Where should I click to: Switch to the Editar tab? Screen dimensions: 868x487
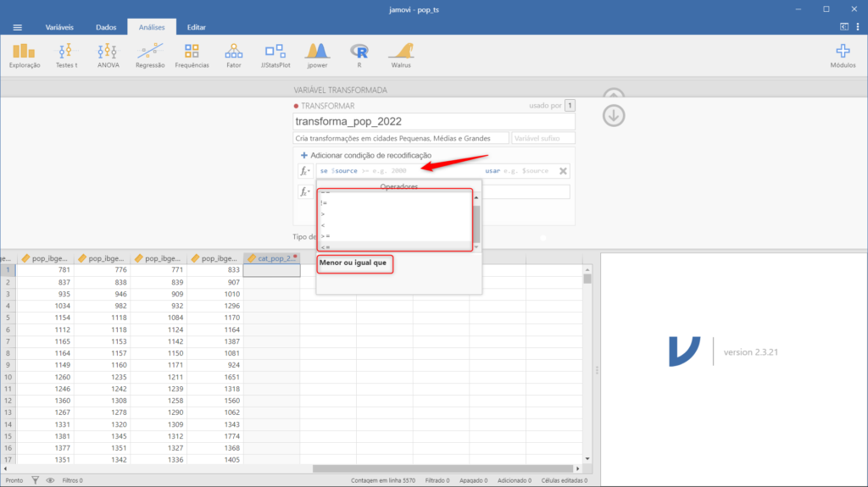(196, 27)
